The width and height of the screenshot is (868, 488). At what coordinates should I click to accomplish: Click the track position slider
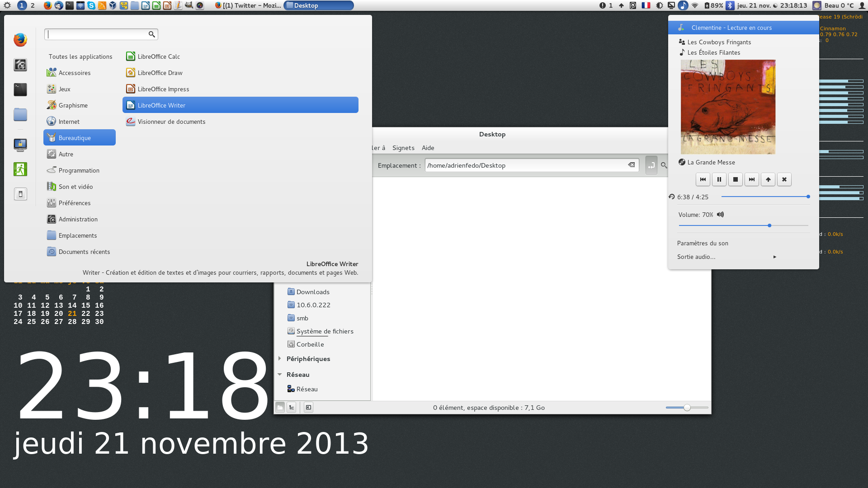click(765, 197)
